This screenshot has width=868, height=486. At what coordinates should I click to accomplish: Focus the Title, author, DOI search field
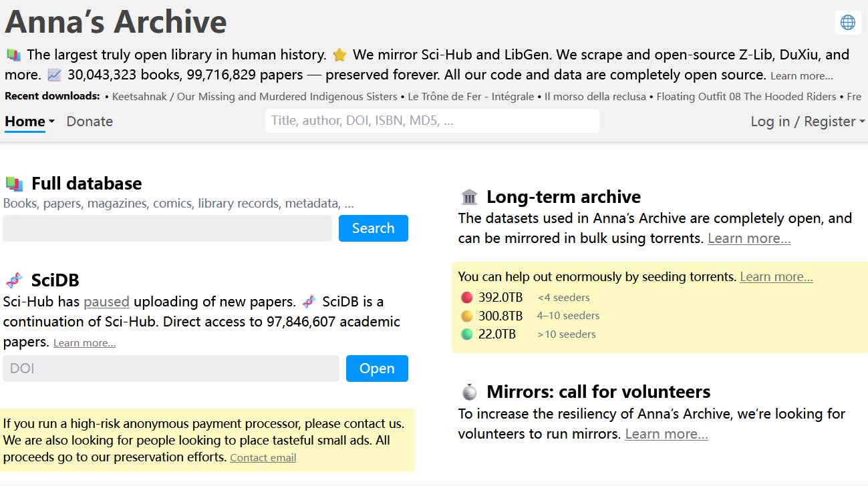pos(432,121)
